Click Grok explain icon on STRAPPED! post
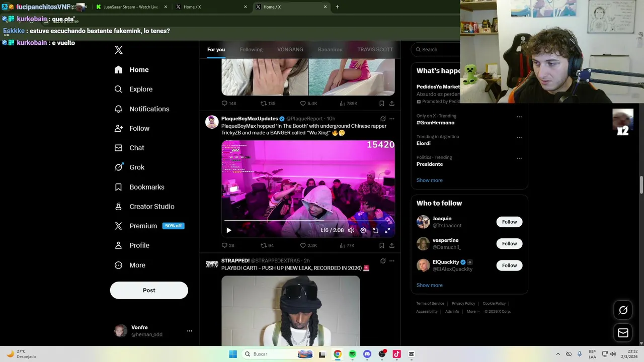Viewport: 644px width, 362px height. coord(383,261)
